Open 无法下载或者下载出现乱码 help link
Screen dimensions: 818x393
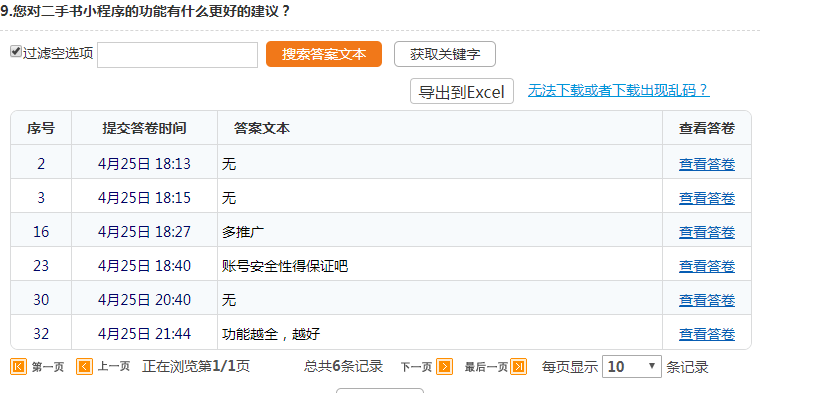pos(618,90)
